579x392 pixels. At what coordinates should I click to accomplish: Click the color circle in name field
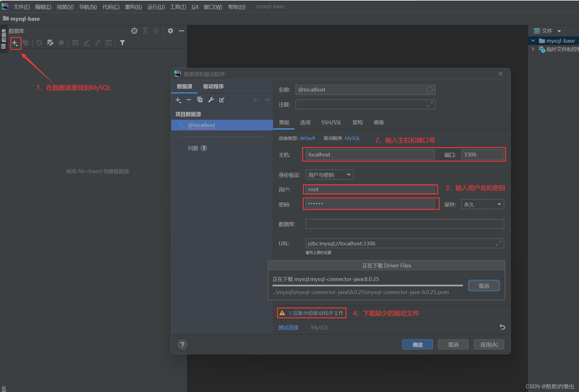pos(429,90)
